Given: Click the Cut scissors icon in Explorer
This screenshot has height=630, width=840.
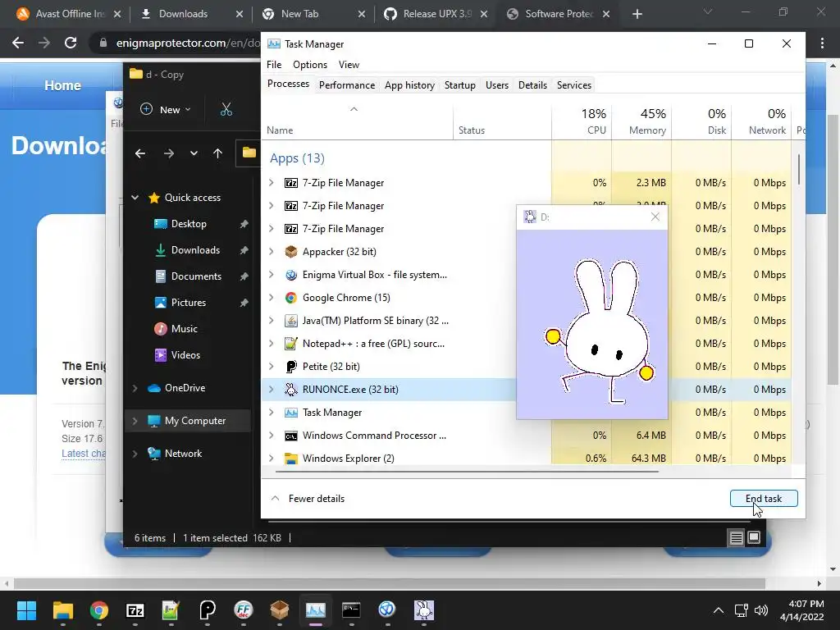Looking at the screenshot, I should pyautogui.click(x=226, y=110).
